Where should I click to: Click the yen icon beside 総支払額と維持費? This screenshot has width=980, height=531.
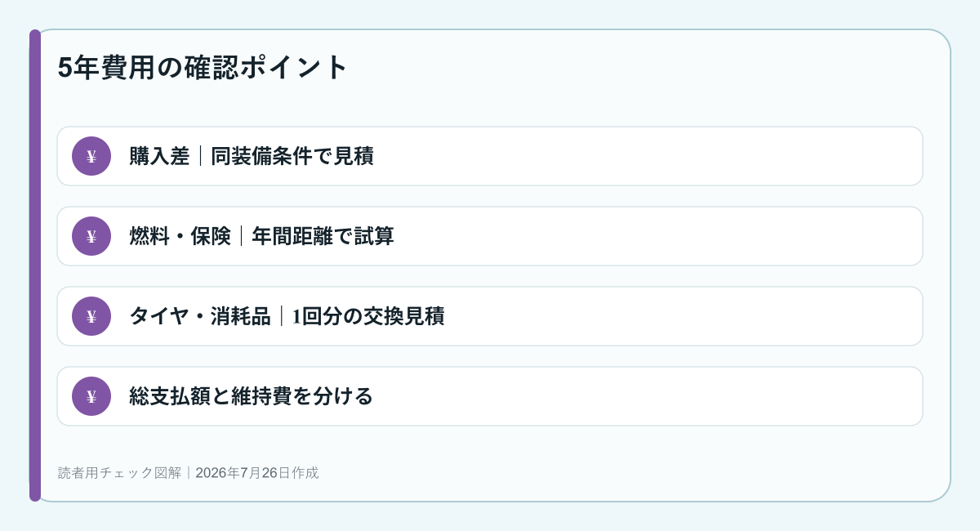click(x=91, y=396)
